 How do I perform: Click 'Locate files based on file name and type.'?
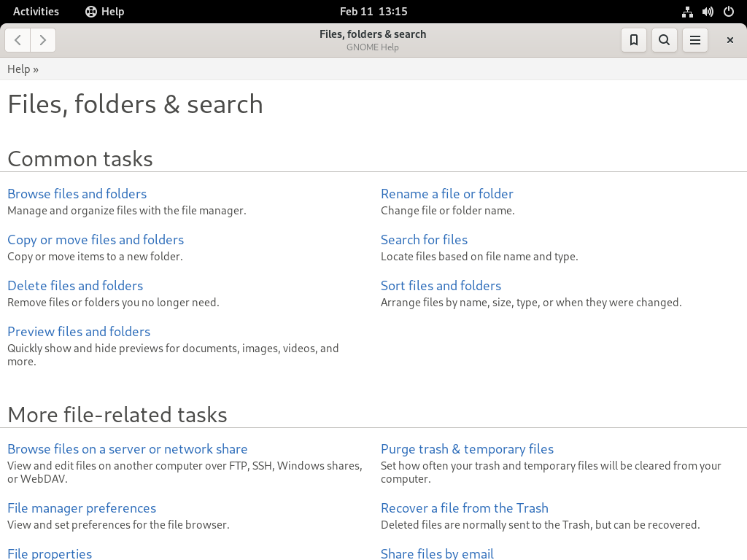[x=479, y=257]
